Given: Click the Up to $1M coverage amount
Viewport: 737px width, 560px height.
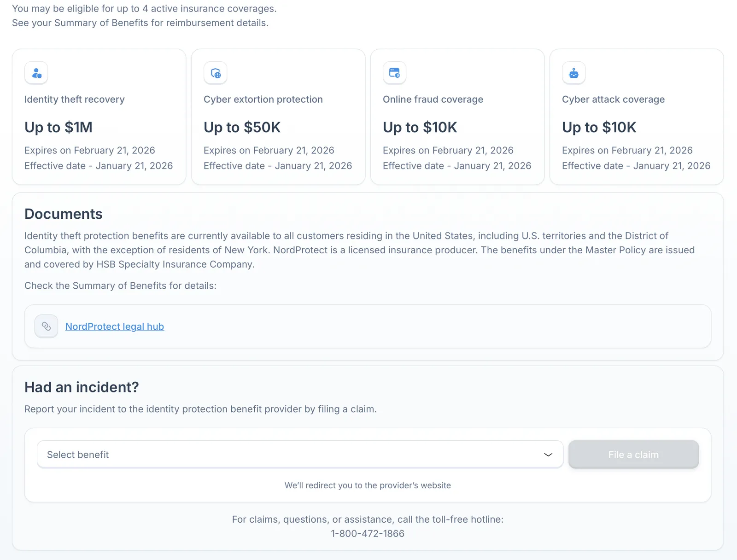Looking at the screenshot, I should pyautogui.click(x=58, y=127).
